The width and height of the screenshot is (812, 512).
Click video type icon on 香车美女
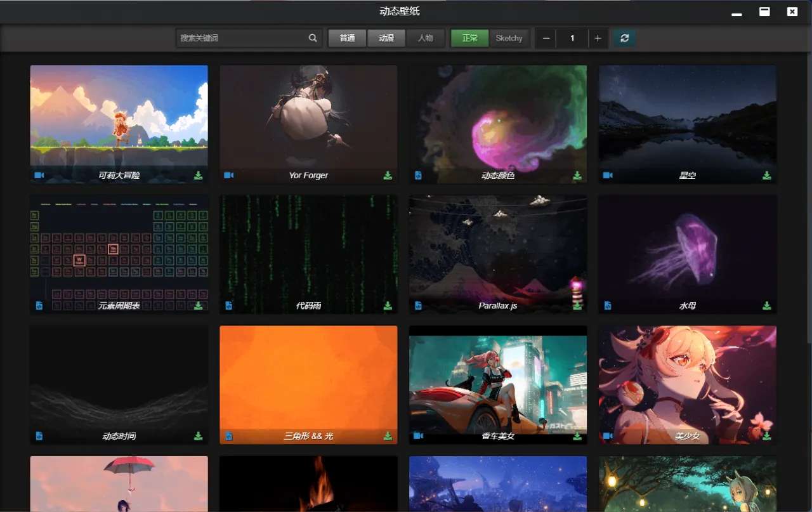[419, 436]
